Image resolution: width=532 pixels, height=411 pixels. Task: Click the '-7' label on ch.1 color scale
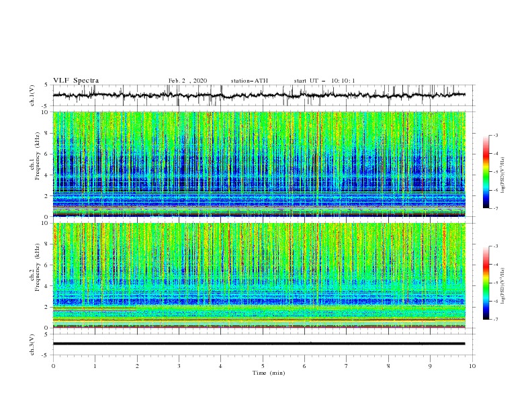click(495, 208)
